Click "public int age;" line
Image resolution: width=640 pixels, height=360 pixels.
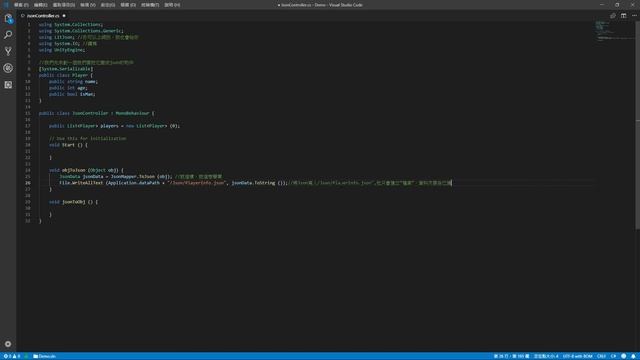(68, 88)
